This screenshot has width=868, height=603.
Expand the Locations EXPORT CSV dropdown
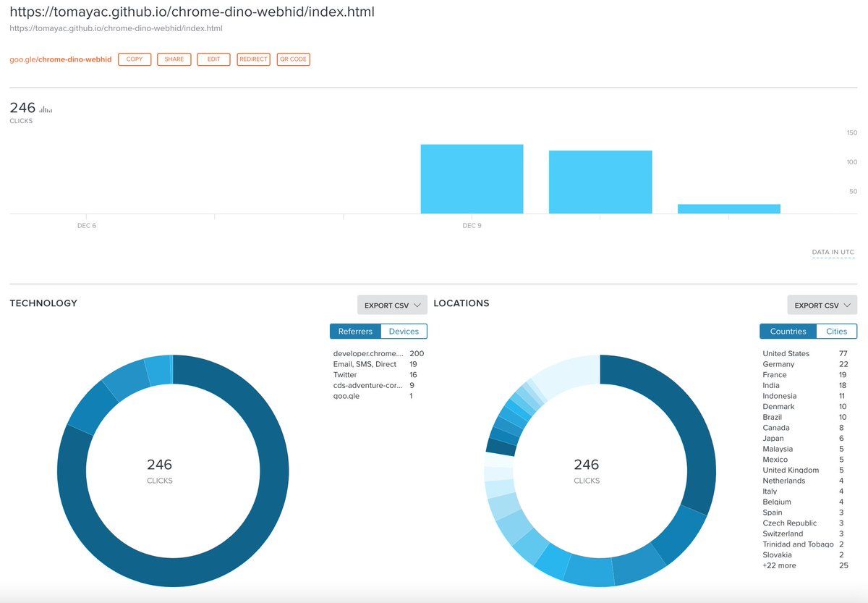pos(822,305)
